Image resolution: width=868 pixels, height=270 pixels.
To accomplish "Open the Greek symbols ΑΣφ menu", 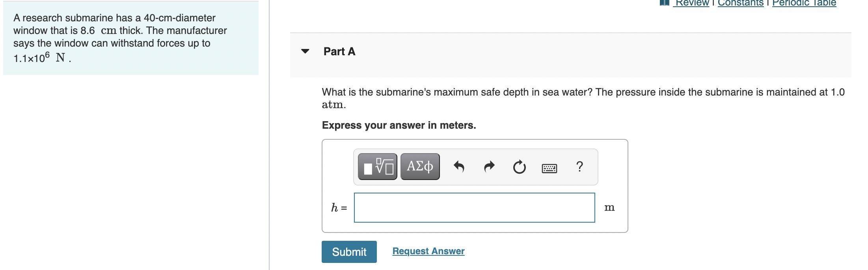I will pyautogui.click(x=420, y=167).
